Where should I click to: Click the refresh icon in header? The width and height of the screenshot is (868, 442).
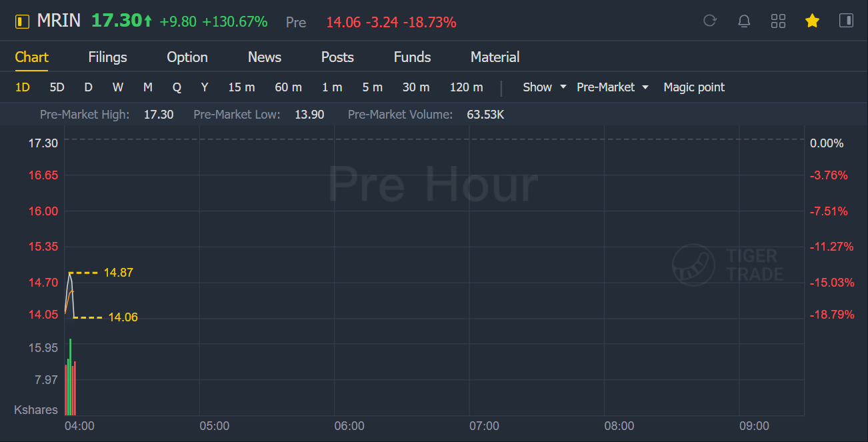[x=710, y=21]
